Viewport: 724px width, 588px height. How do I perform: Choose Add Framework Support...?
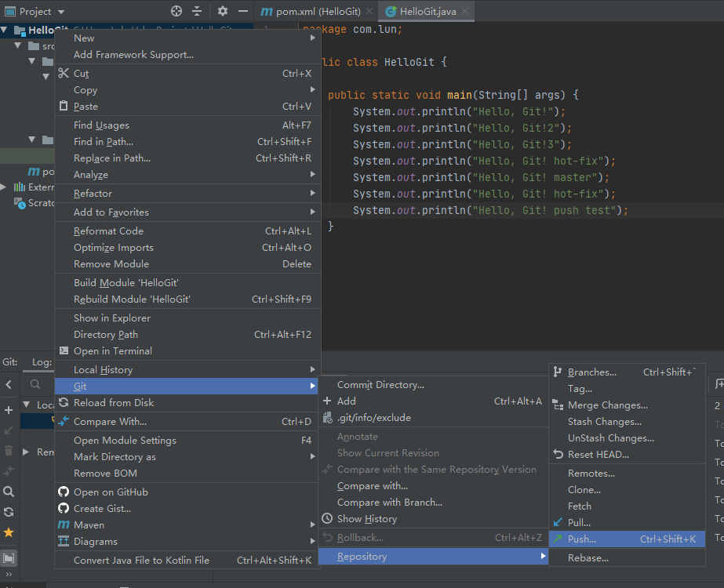point(187,54)
